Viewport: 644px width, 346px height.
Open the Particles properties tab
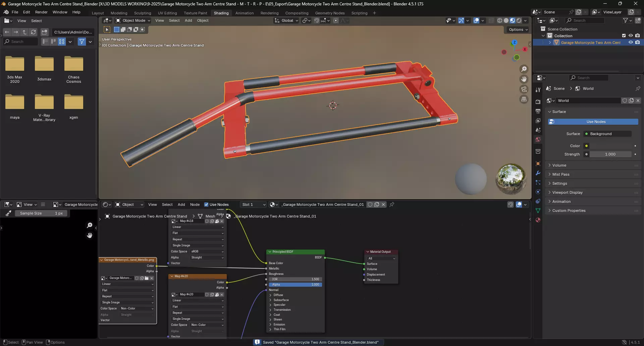538,182
